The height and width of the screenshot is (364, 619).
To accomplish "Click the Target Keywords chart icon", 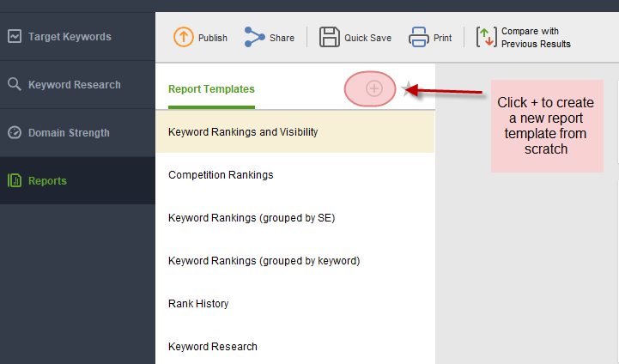I will click(15, 36).
